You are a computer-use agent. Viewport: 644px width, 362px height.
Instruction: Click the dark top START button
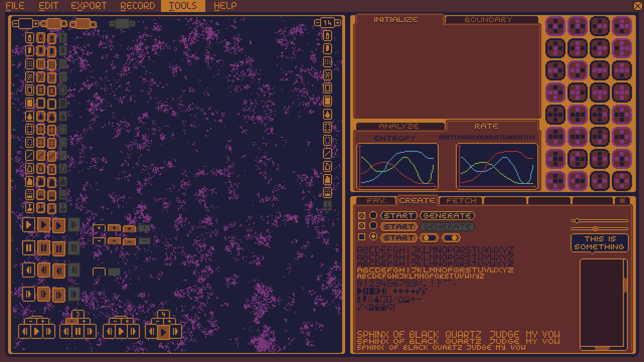pyautogui.click(x=398, y=216)
